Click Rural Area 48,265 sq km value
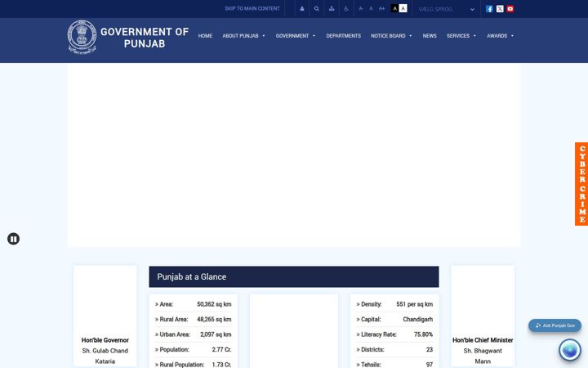 (214, 319)
